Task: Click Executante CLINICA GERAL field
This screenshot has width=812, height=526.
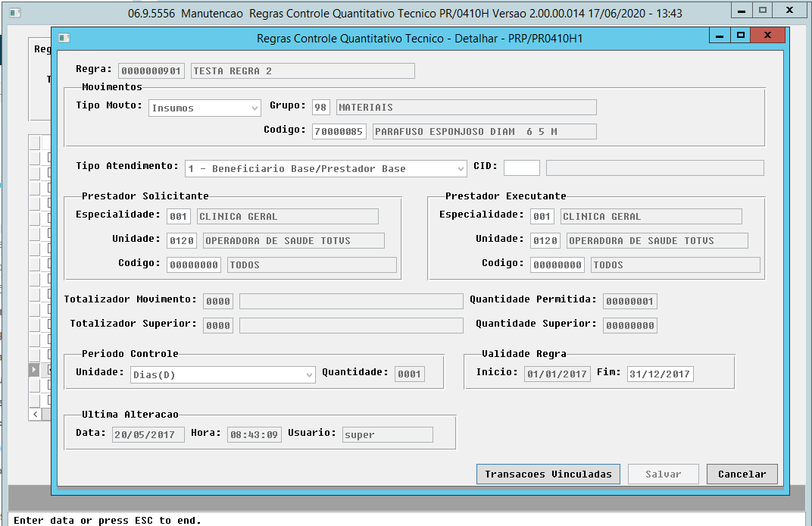Action: click(x=651, y=217)
